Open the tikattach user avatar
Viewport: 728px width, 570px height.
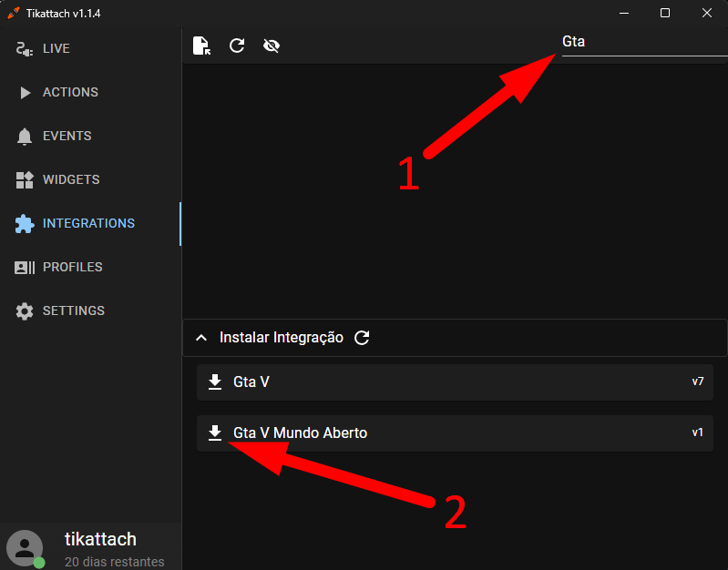click(25, 548)
